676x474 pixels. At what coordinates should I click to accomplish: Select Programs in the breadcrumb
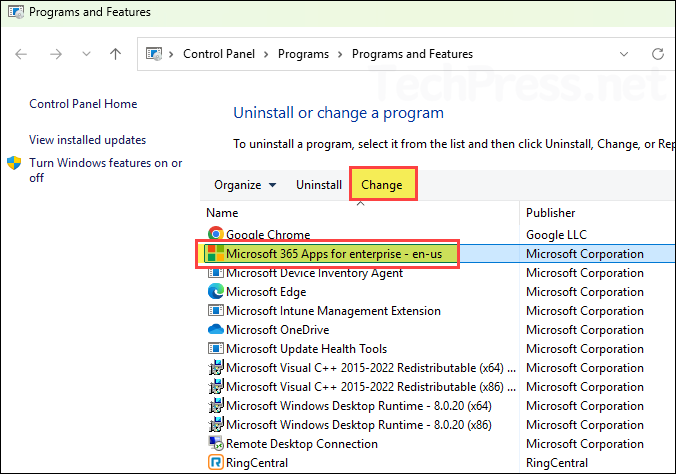(303, 54)
